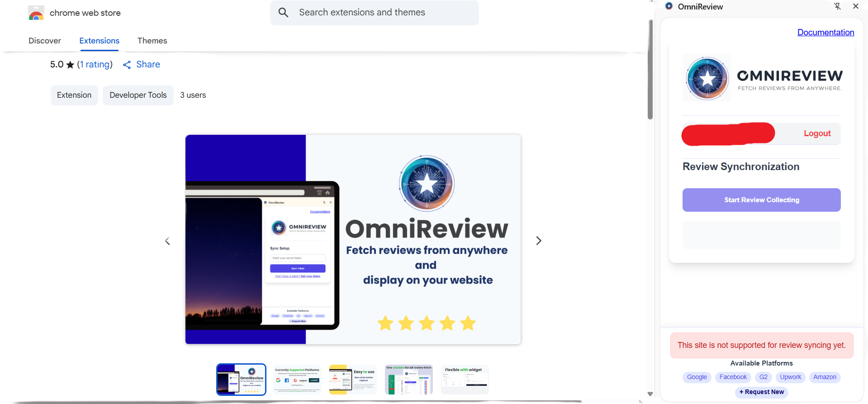Switch to the Discover tab

click(x=45, y=41)
